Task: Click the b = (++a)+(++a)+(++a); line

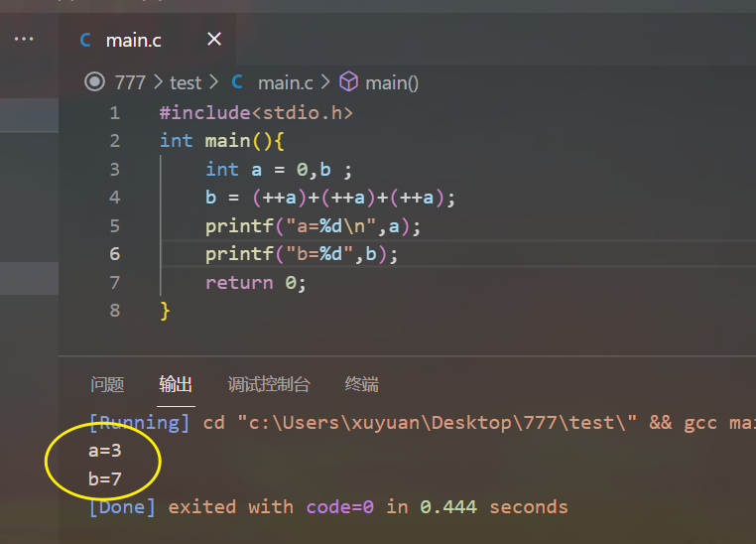Action: (330, 198)
